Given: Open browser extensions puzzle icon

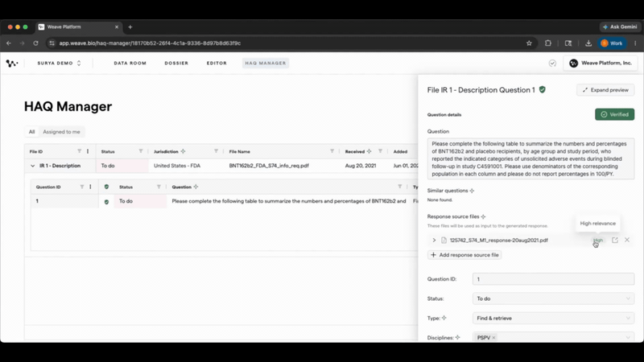Looking at the screenshot, I should pyautogui.click(x=548, y=43).
